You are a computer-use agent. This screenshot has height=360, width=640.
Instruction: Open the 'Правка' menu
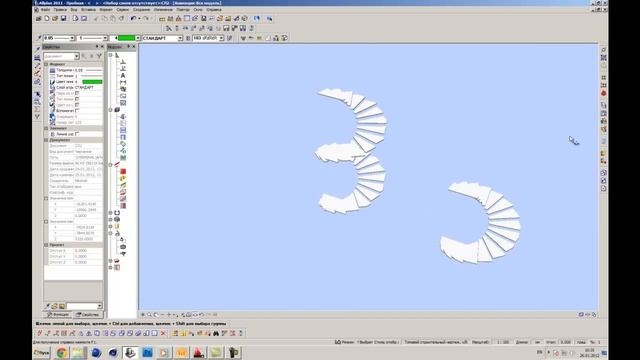click(60, 9)
